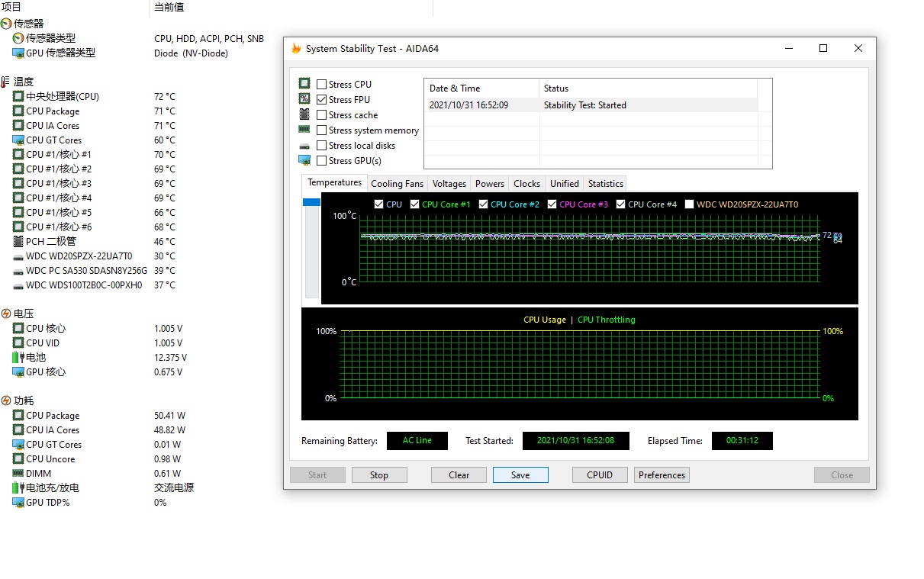Open the Powers tab
924x579 pixels.
pos(489,184)
